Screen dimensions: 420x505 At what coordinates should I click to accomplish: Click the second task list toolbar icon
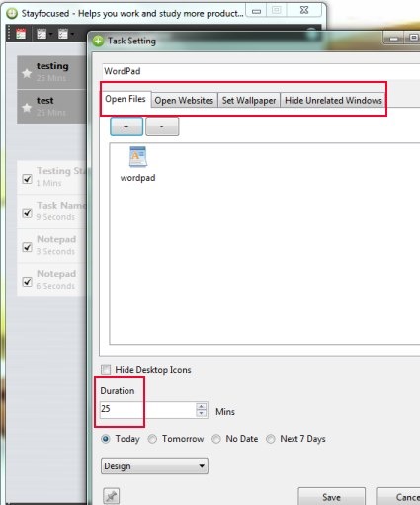[62, 34]
